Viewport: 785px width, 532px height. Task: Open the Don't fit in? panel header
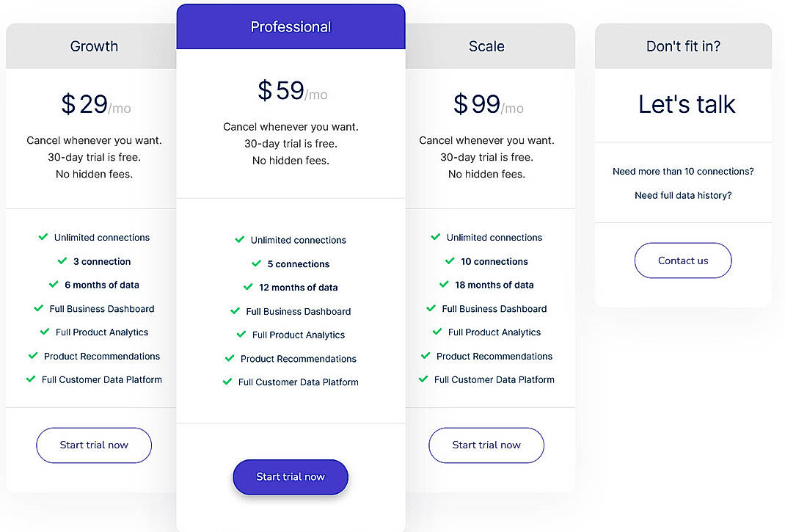pos(683,45)
